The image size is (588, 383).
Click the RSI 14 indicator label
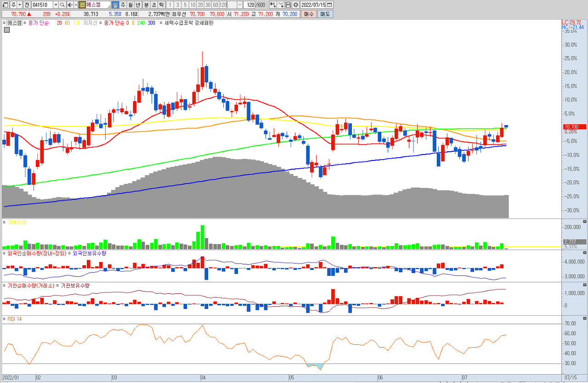pos(14,319)
